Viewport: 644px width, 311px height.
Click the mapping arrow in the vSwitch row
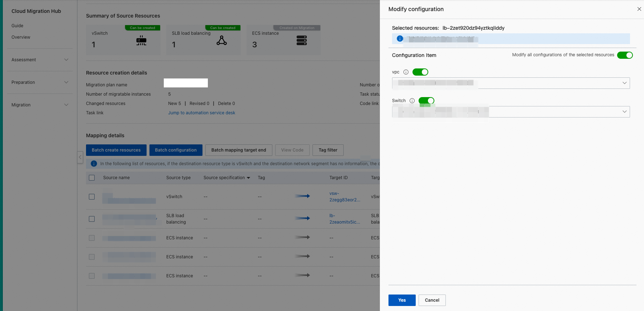pos(302,196)
